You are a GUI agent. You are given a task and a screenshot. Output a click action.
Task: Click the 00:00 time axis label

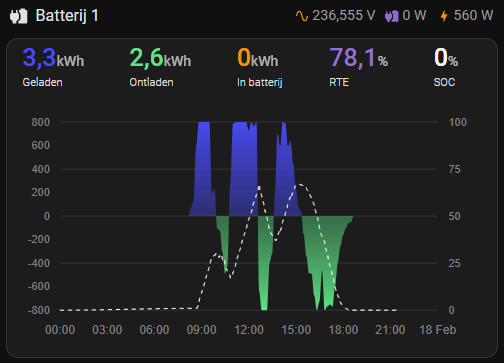60,330
